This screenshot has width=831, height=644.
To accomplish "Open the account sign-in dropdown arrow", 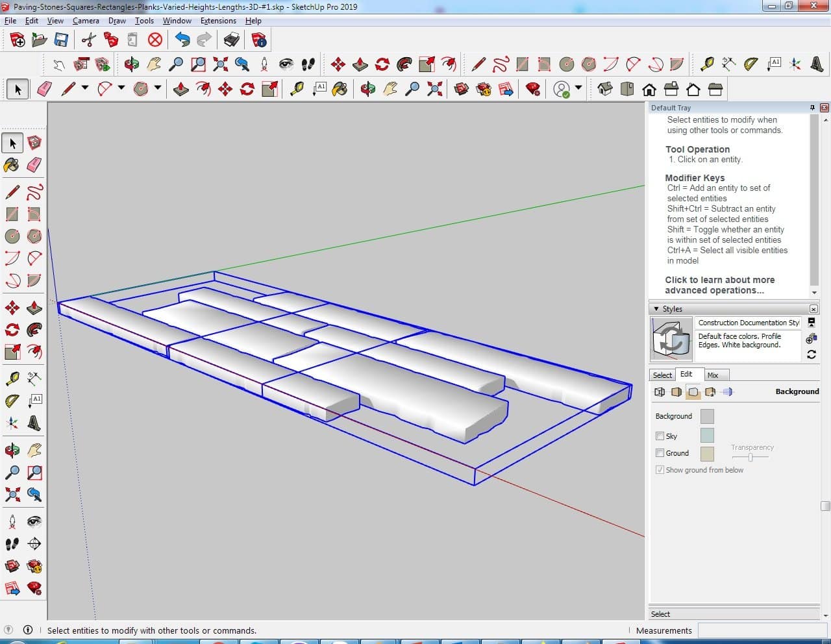I will pos(578,88).
